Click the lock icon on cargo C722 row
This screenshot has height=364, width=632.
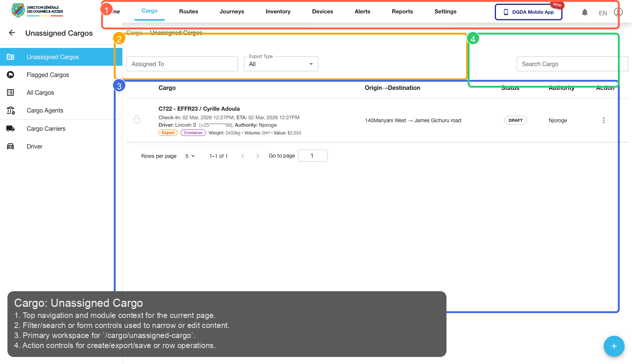(137, 119)
